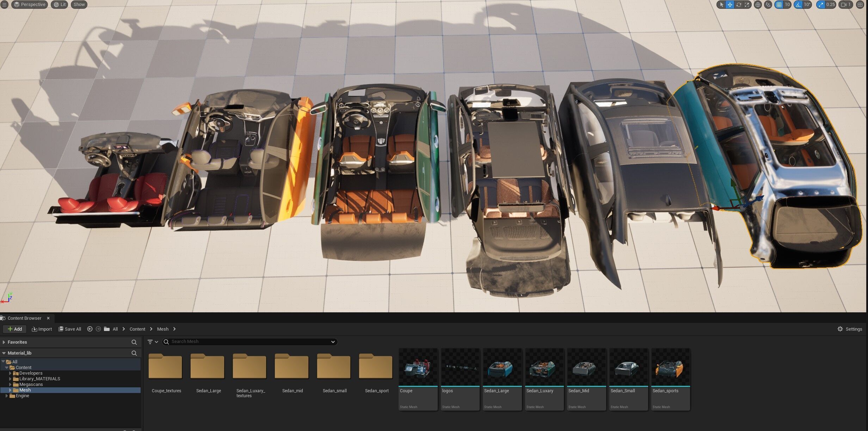Activate the Translate (move) gizmo tool
Screen dimensions: 868x431
click(x=730, y=5)
